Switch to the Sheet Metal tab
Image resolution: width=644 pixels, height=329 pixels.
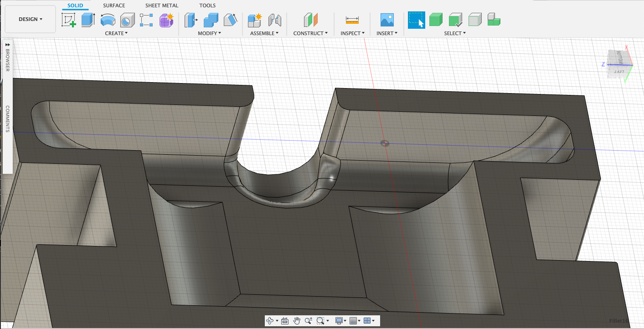click(x=162, y=5)
